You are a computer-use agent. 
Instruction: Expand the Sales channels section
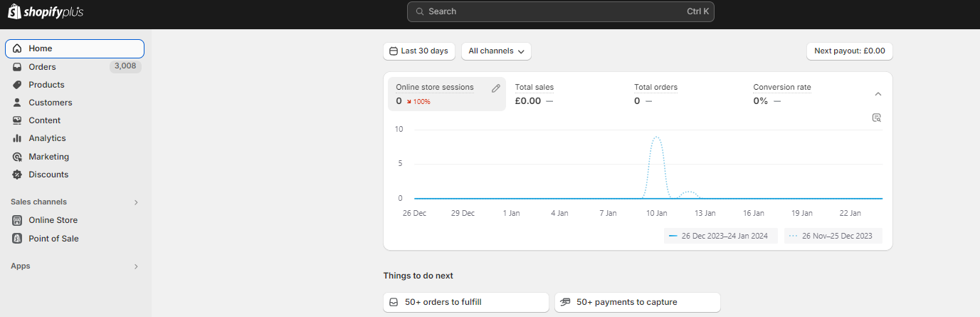point(136,202)
